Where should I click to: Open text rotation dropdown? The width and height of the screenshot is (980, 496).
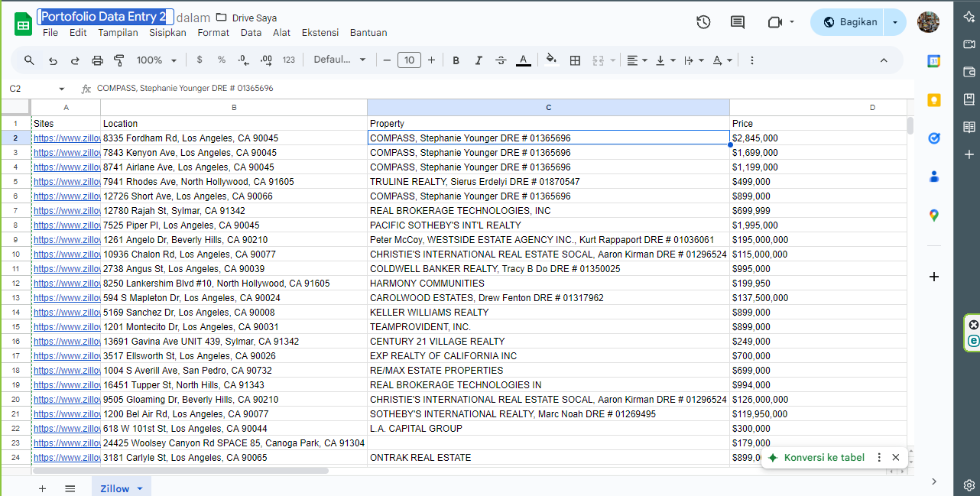pos(722,60)
